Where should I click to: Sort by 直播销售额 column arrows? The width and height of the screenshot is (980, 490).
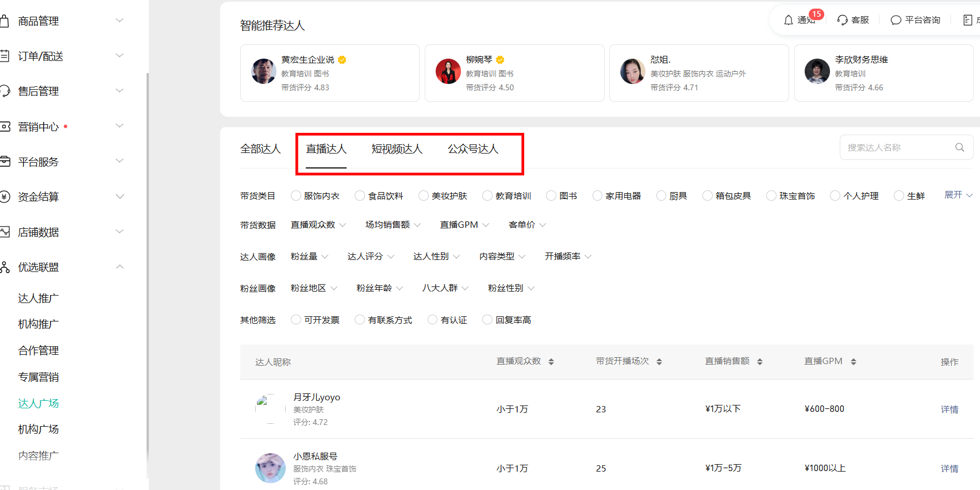point(760,362)
